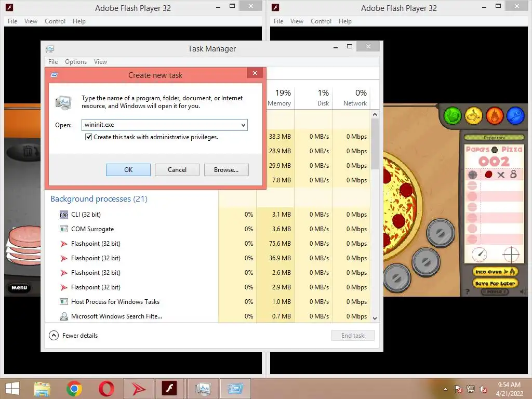This screenshot has width=532, height=399.
Task: Click 'Background processes (21)' group header
Action: tap(99, 199)
